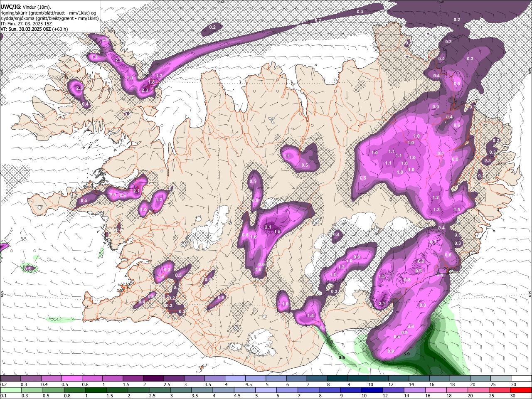
Task: Click the 'UWC/IG: Vindur (10m)' title text
Action: coord(25,7)
